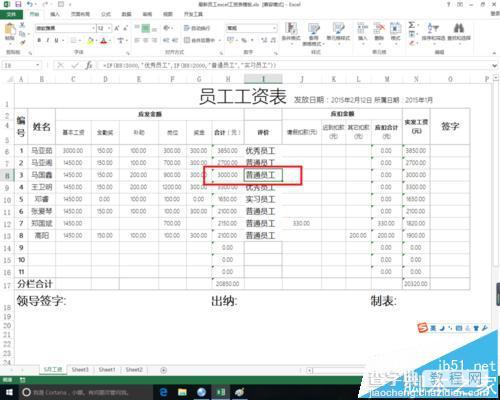Redo the last undone action
The height and width of the screenshot is (400, 500).
(x=45, y=5)
